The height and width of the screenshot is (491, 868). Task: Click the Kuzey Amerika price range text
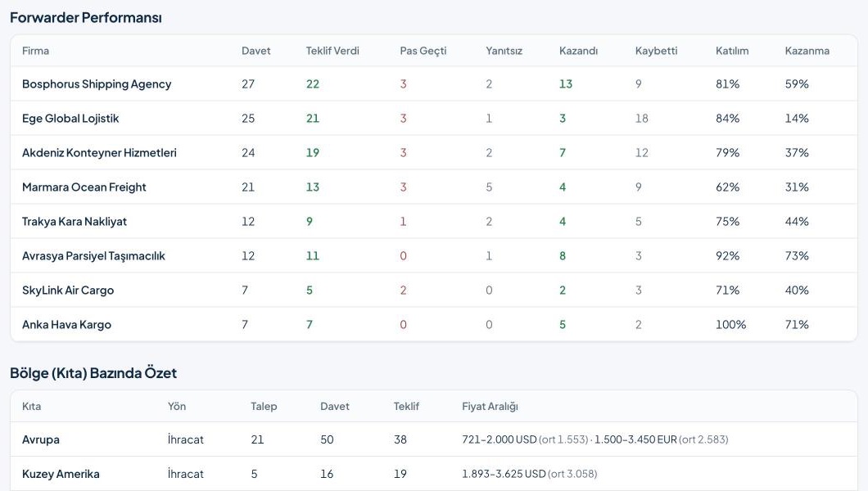529,474
